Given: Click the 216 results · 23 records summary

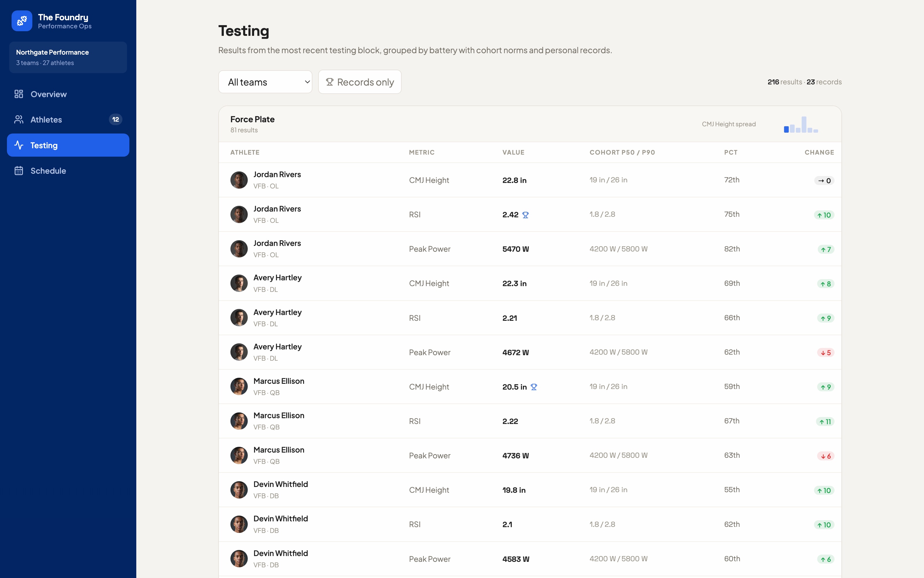Looking at the screenshot, I should click(804, 82).
